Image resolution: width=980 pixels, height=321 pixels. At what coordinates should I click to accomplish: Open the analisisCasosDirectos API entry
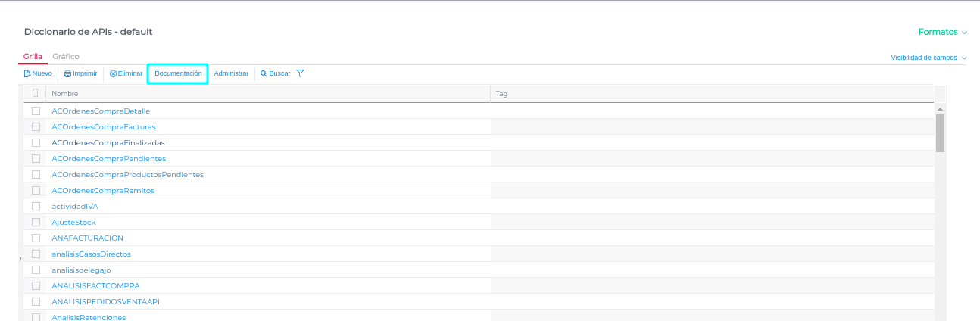[91, 254]
